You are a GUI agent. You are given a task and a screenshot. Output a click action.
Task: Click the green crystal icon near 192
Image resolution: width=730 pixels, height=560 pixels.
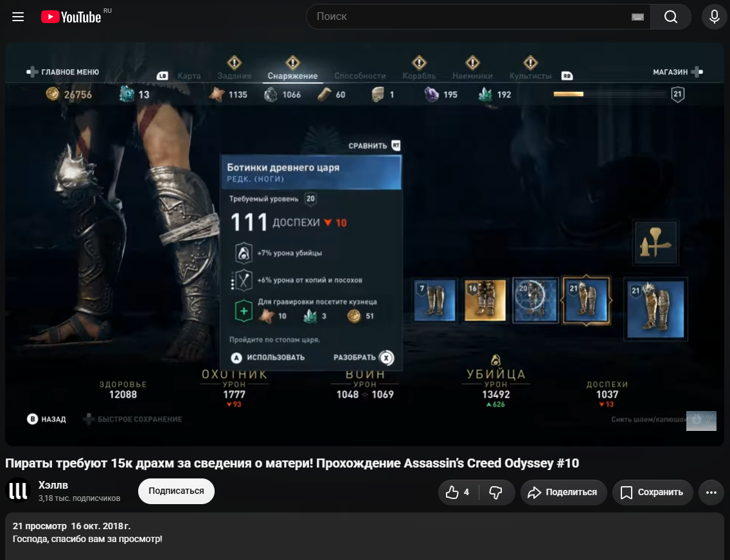485,94
